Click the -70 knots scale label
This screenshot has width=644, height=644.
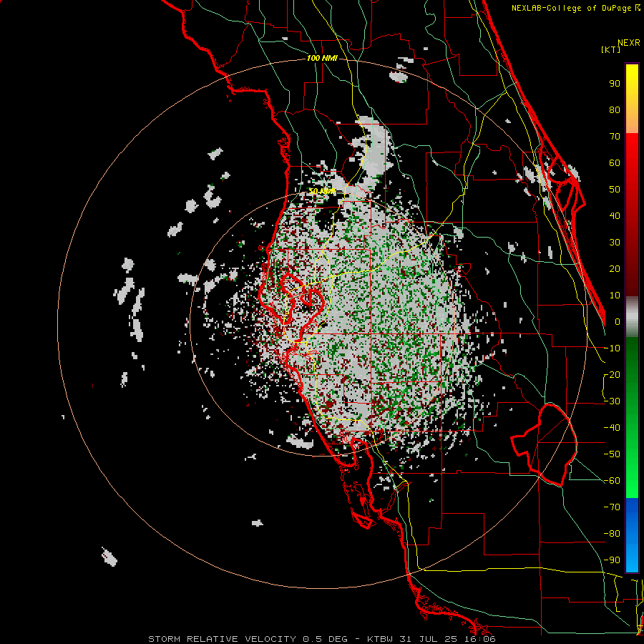[612, 507]
